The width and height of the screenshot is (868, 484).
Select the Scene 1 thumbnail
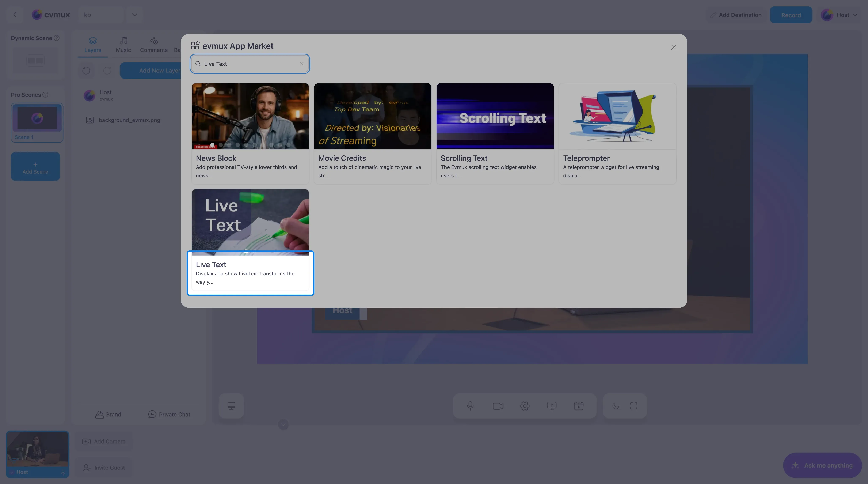pyautogui.click(x=37, y=123)
